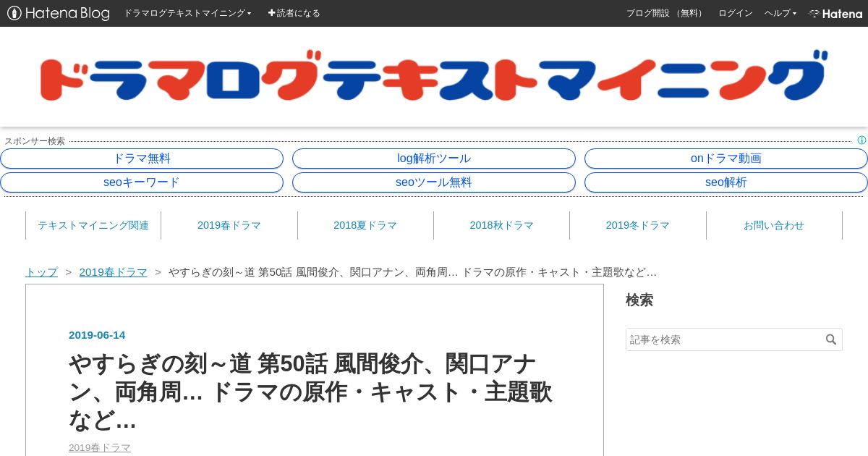Click the 読者になる subscribe button
The height and width of the screenshot is (456, 868).
(x=294, y=13)
